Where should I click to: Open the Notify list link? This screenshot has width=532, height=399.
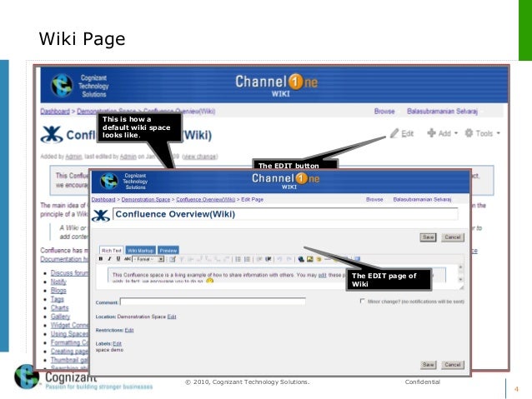coord(58,282)
